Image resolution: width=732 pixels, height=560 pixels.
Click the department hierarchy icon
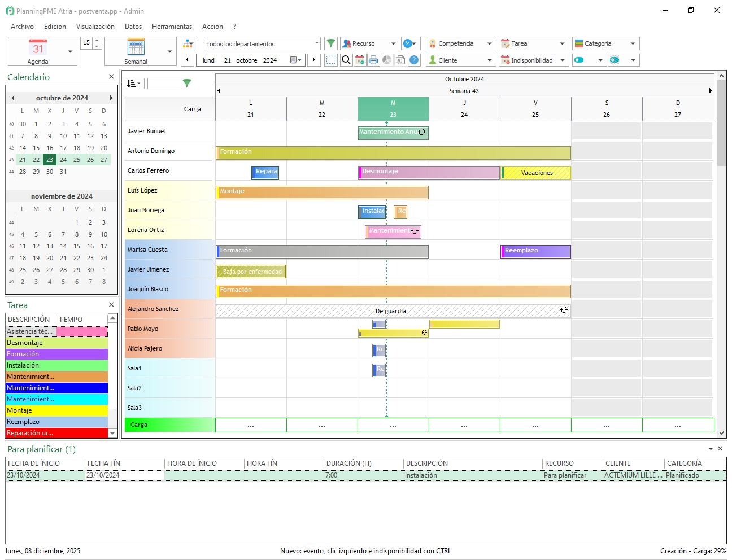(x=189, y=43)
